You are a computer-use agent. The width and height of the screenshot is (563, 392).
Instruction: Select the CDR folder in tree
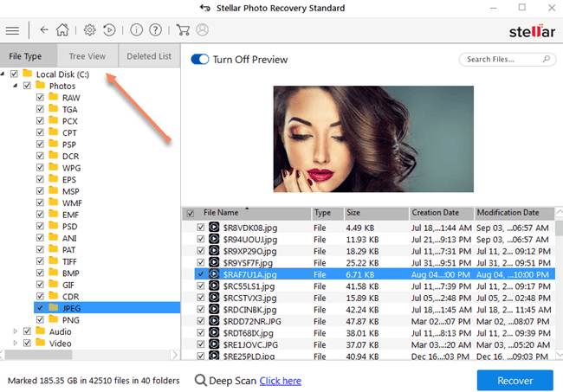70,297
